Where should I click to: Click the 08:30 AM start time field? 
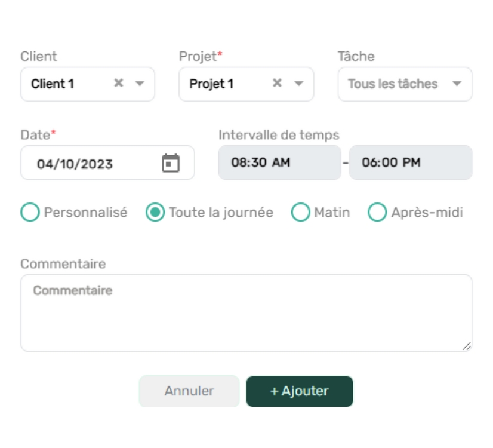tap(280, 162)
